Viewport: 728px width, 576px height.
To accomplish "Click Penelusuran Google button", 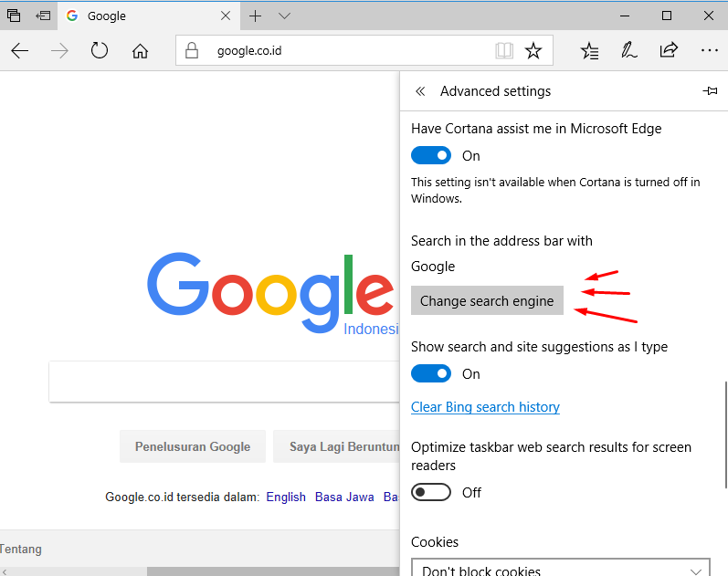I will (x=193, y=446).
